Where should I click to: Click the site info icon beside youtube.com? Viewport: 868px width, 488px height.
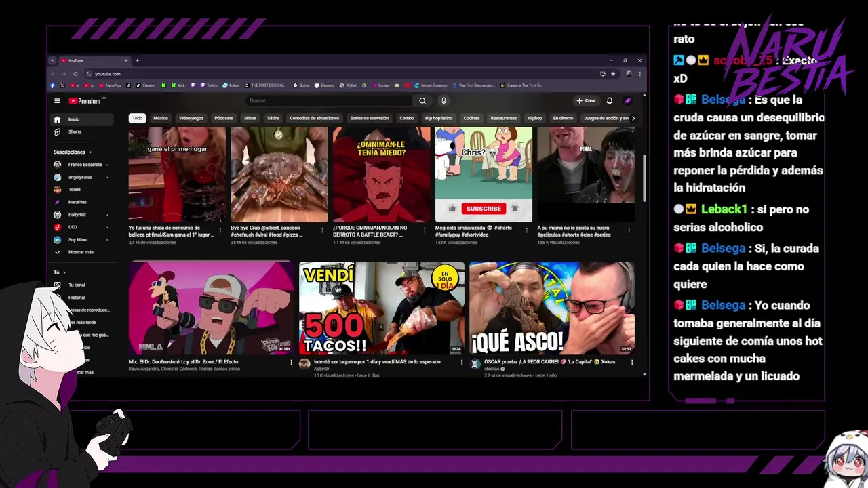tap(89, 74)
